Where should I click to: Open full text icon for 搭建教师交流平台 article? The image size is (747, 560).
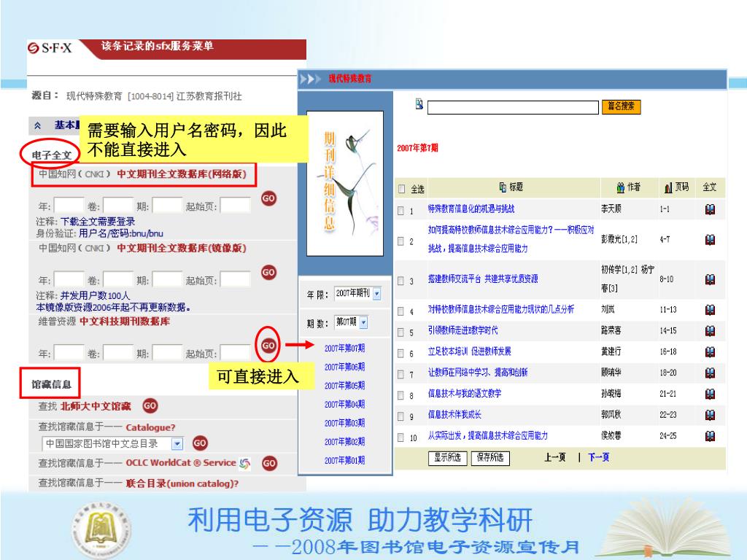point(710,279)
